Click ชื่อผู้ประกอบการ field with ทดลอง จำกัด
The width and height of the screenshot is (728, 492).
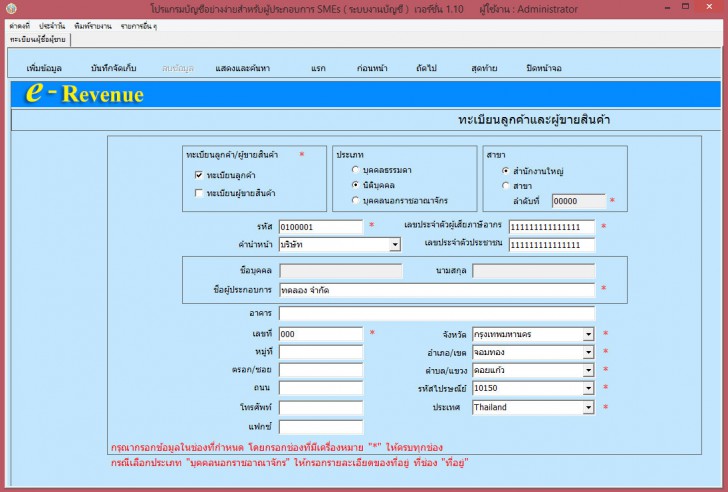tap(437, 290)
